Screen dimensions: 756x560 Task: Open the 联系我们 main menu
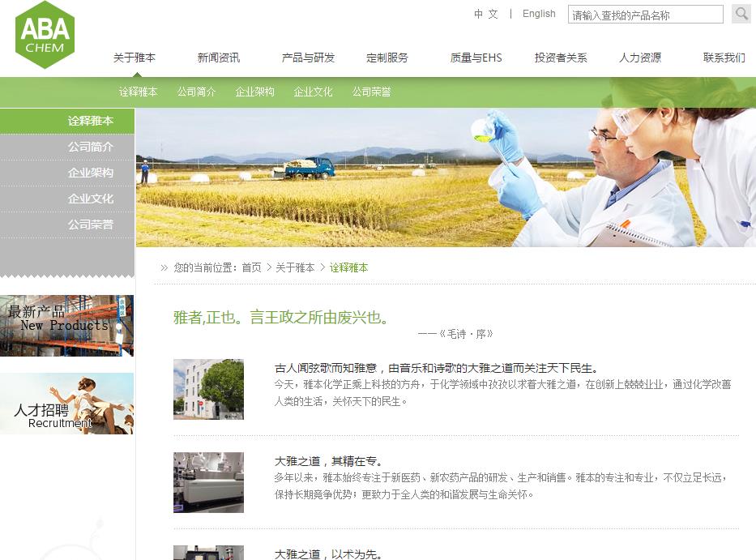pos(724,58)
